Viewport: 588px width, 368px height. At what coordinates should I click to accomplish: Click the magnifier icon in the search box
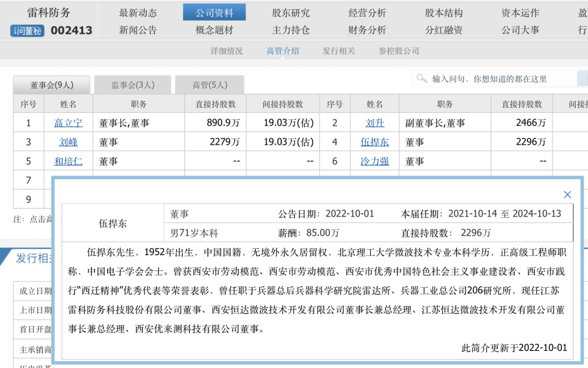422,79
